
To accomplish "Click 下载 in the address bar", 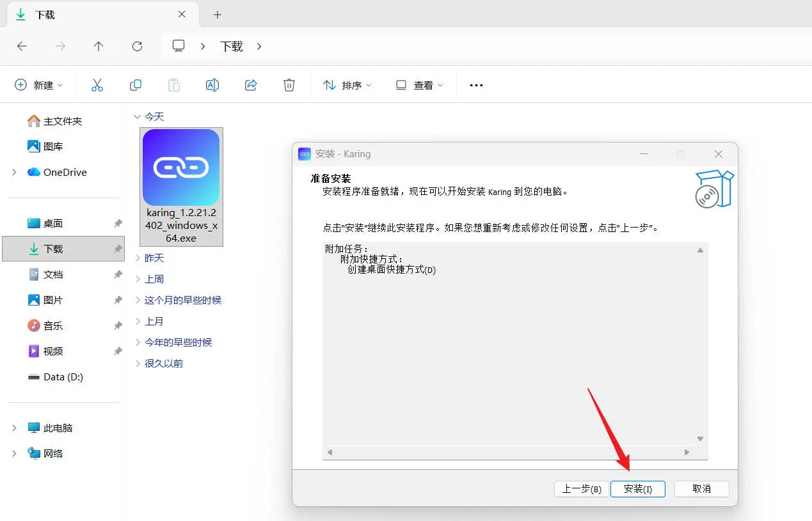I will click(232, 46).
